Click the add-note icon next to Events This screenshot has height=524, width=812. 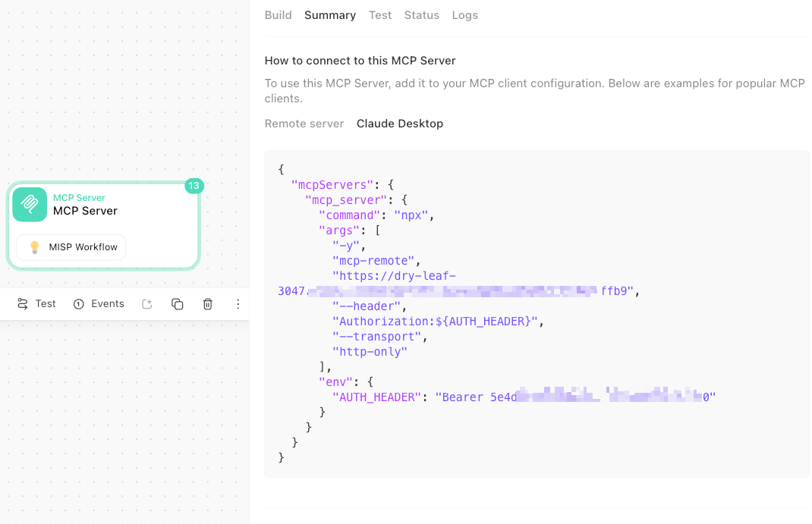[147, 304]
